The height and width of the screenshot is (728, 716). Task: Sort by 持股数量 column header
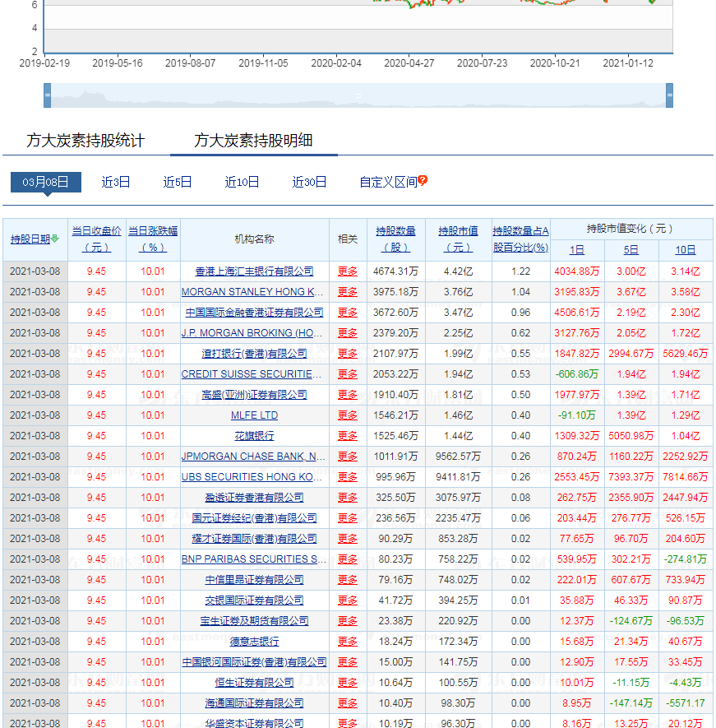(x=396, y=239)
